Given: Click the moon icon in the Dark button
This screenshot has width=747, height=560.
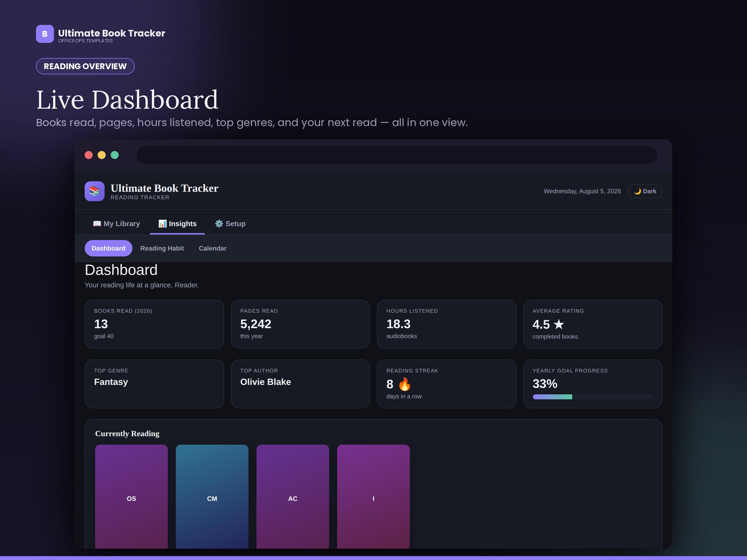Looking at the screenshot, I should pyautogui.click(x=637, y=191).
